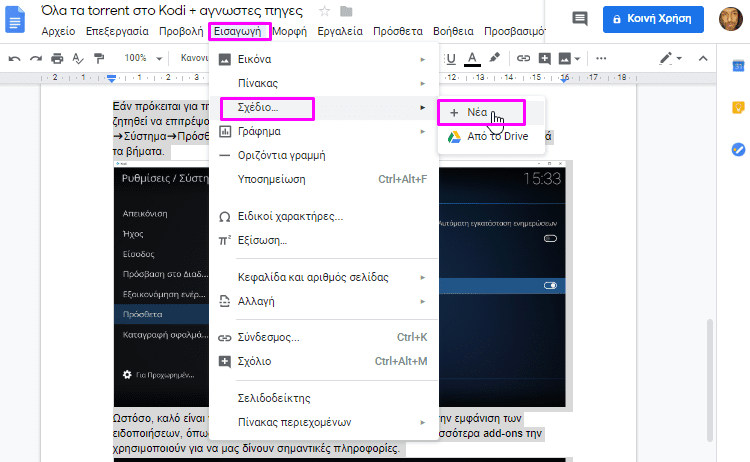Hide the menus with the chevron
Image resolution: width=750 pixels, height=462 pixels.
(x=703, y=58)
